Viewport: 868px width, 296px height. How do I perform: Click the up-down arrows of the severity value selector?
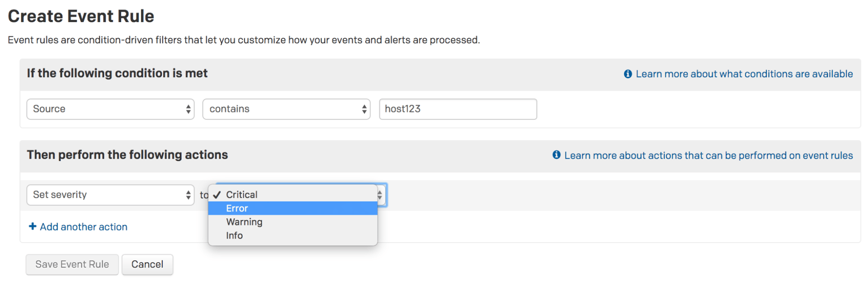click(380, 195)
